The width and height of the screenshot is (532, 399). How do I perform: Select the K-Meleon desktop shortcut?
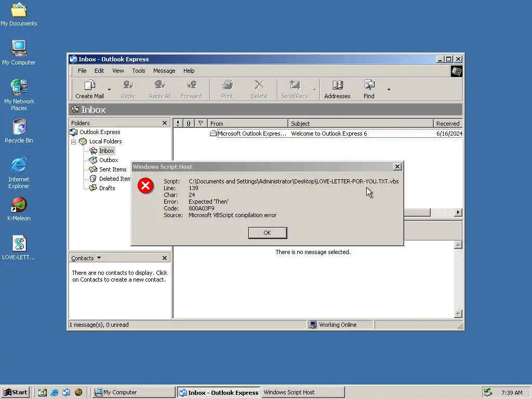tap(19, 209)
